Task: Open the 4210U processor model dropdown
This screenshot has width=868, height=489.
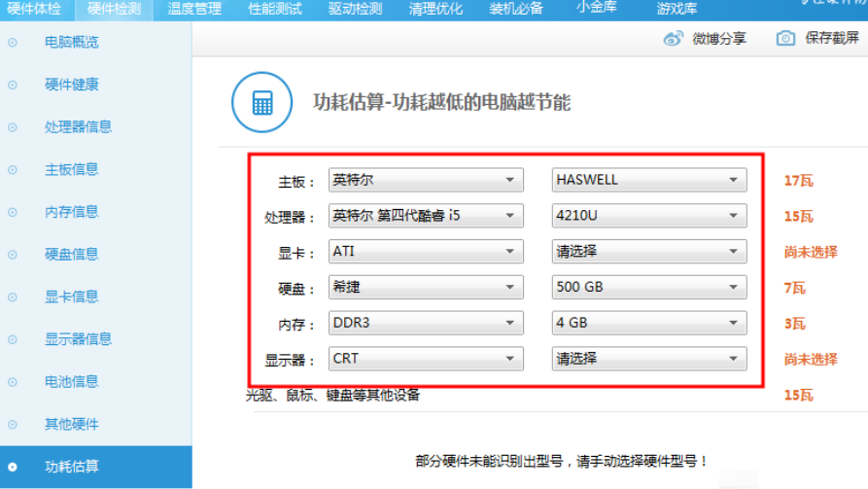Action: pyautogui.click(x=649, y=216)
